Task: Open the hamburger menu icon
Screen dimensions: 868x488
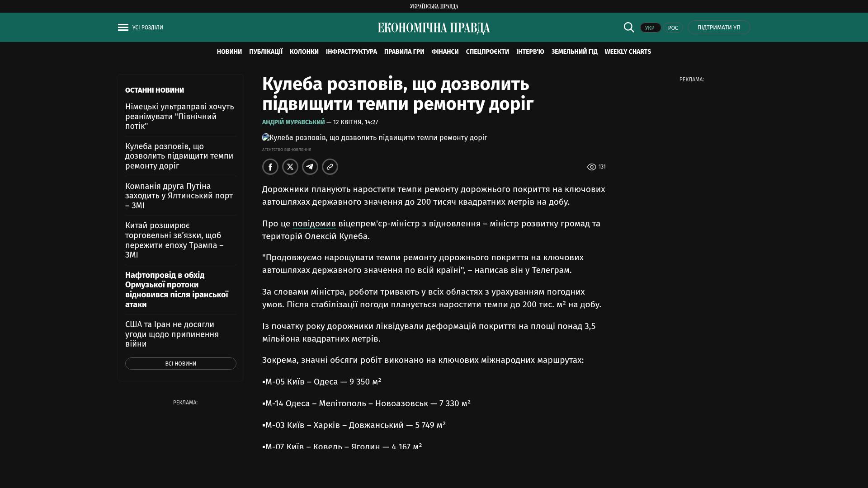Action: coord(123,28)
